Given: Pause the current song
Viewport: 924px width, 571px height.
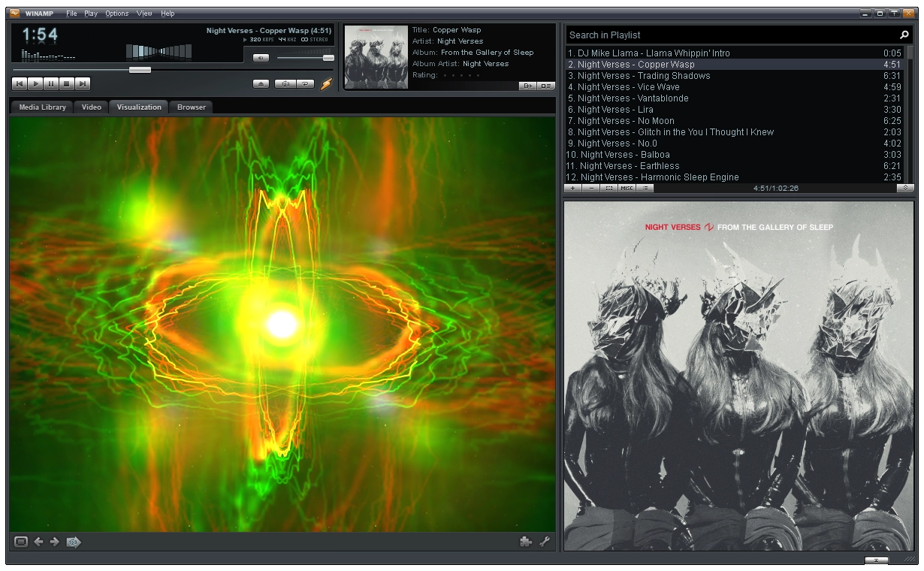Looking at the screenshot, I should click(x=51, y=84).
